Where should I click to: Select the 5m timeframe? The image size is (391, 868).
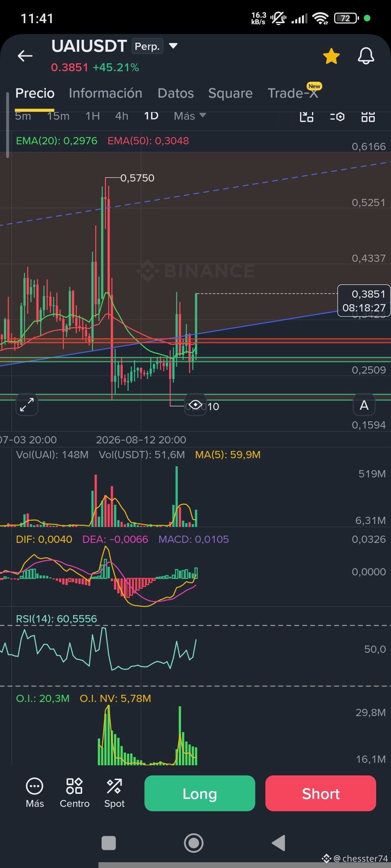(x=23, y=116)
